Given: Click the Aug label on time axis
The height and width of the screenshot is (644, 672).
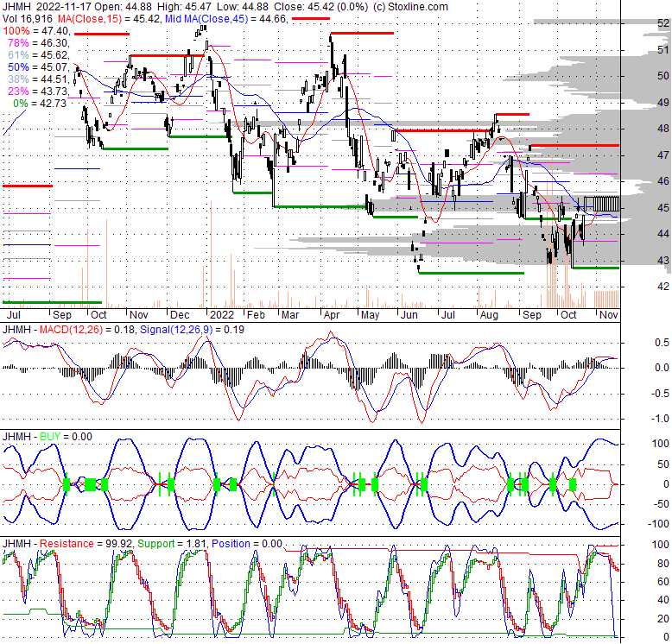Looking at the screenshot, I should point(489,315).
